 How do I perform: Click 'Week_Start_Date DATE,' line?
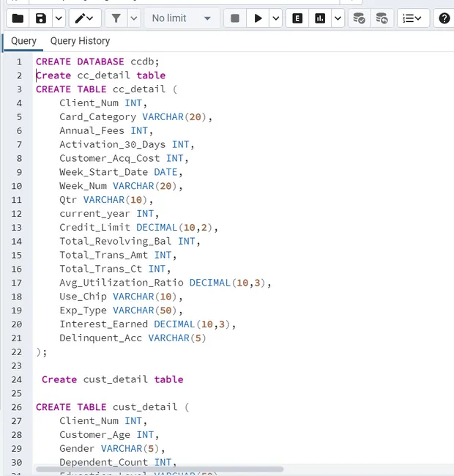121,172
